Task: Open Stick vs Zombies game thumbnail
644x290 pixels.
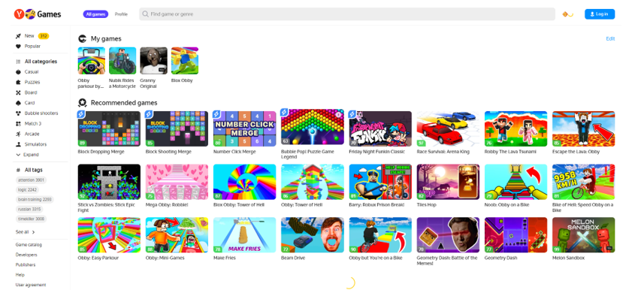Action: (109, 182)
